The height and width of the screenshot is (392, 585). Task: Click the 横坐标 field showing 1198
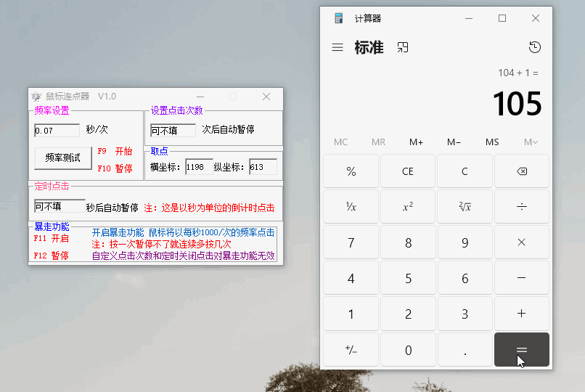point(199,167)
